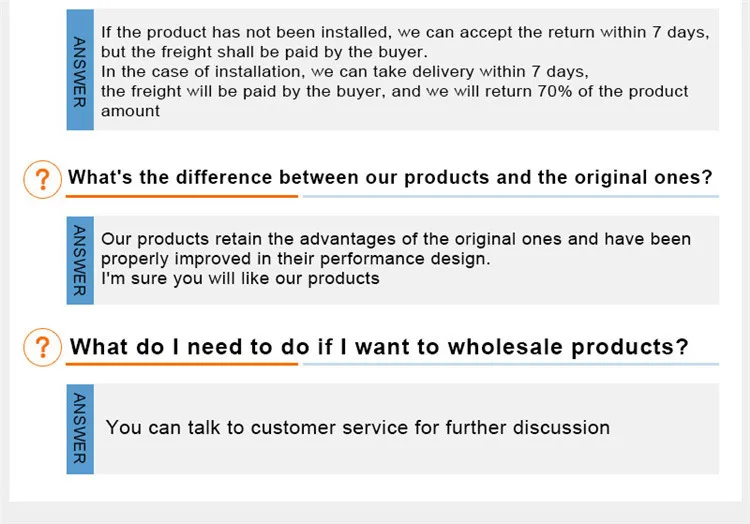The width and height of the screenshot is (750, 524).
Task: Click the orange underline below the wholesale question
Action: 182,364
